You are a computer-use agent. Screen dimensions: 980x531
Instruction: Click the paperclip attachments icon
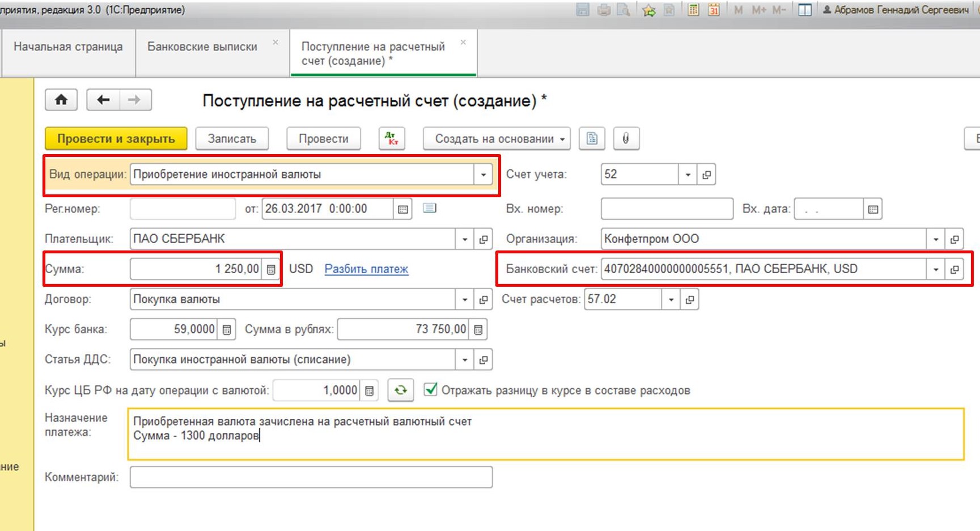tap(626, 139)
